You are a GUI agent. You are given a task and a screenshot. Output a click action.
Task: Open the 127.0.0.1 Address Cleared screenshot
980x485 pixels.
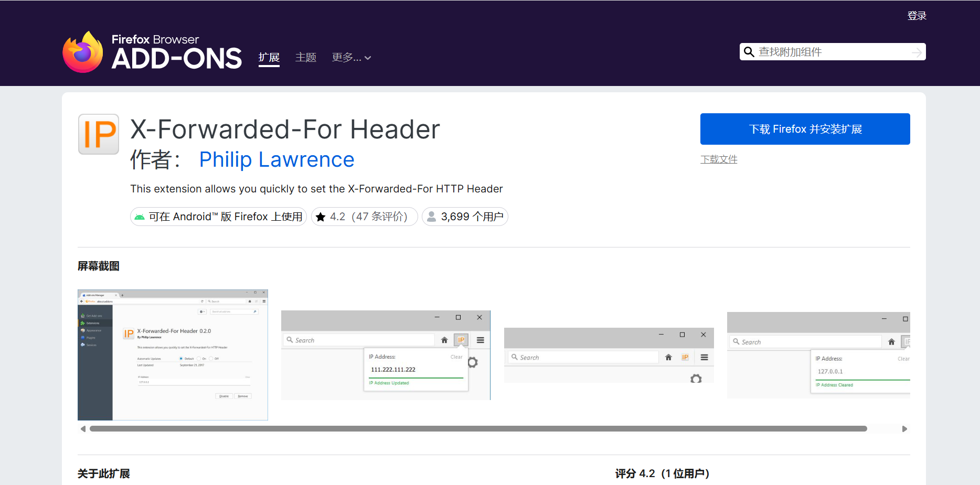click(818, 355)
